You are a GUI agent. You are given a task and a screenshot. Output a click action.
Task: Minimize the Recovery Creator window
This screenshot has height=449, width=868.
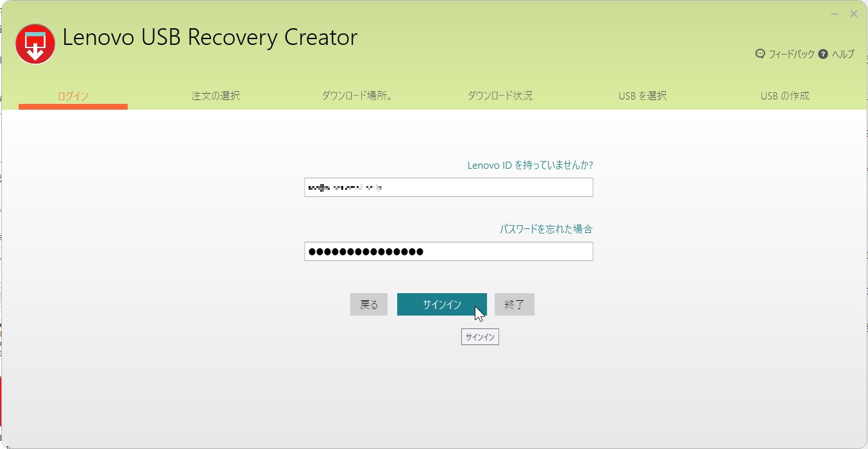[835, 13]
